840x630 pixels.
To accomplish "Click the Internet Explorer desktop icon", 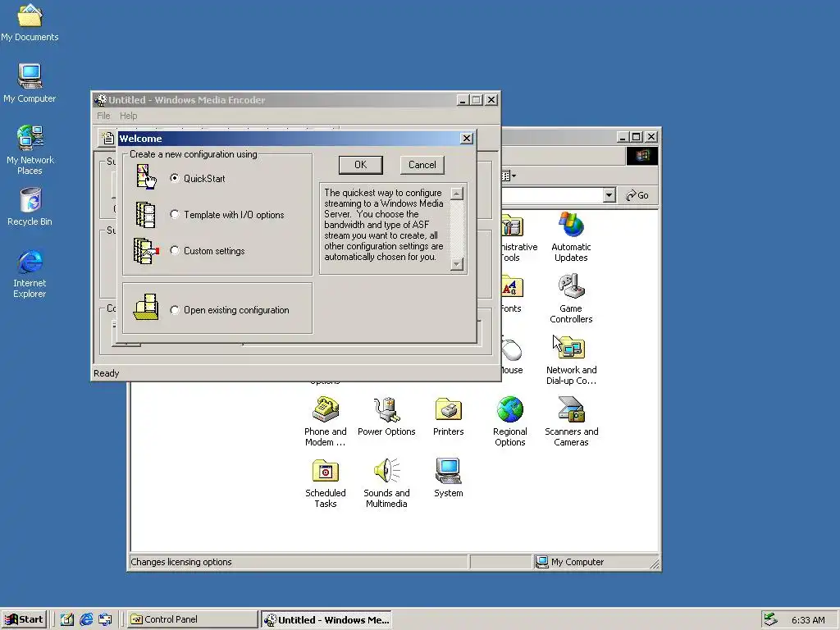I will [x=30, y=273].
